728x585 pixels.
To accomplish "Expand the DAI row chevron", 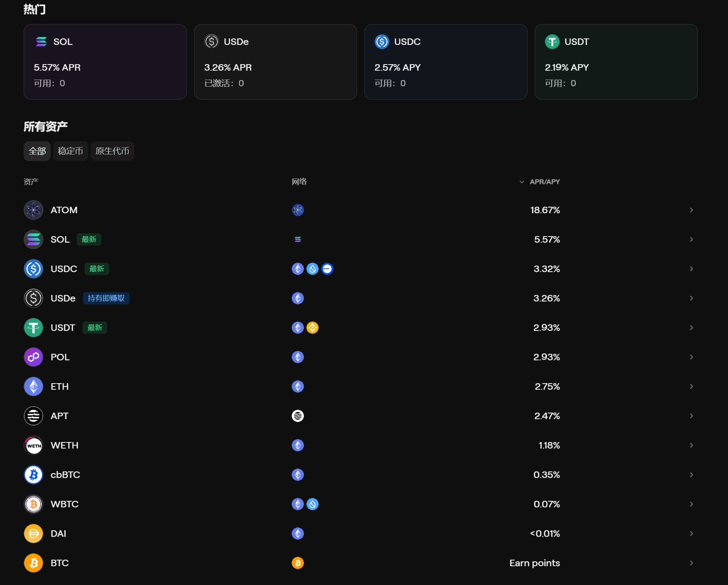I will tap(691, 534).
